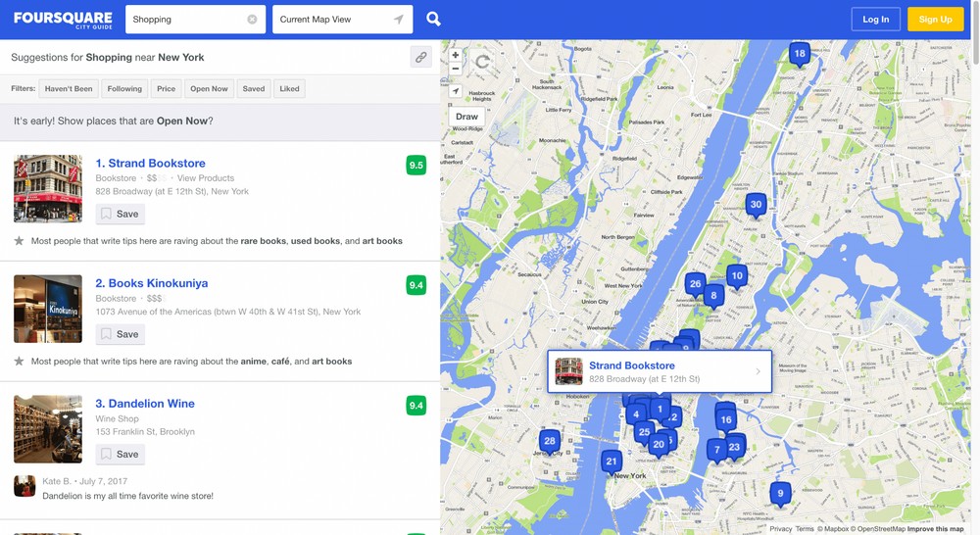Click Improve this map link
Screen dimensions: 980x535
(x=935, y=529)
